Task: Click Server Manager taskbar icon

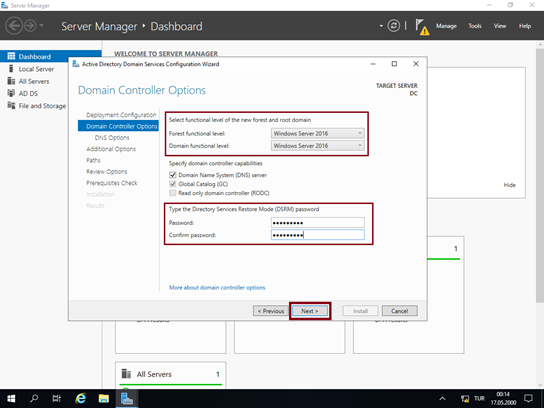Action: [127, 398]
